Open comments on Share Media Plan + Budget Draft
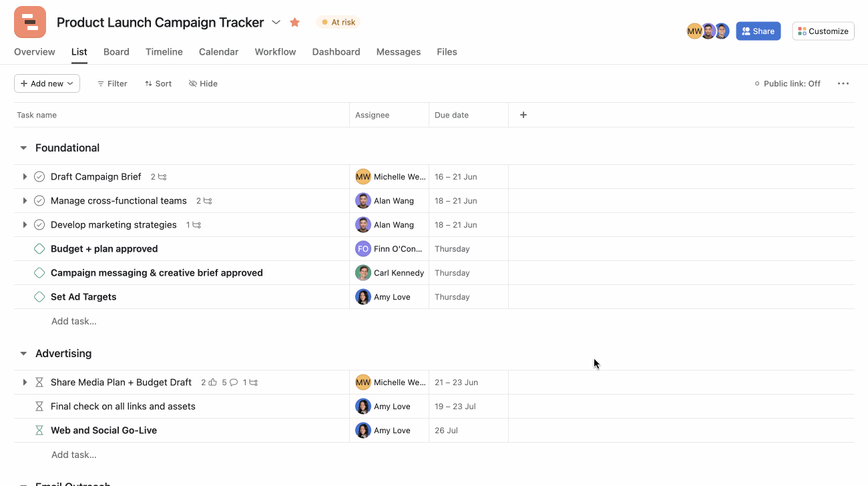 tap(234, 382)
